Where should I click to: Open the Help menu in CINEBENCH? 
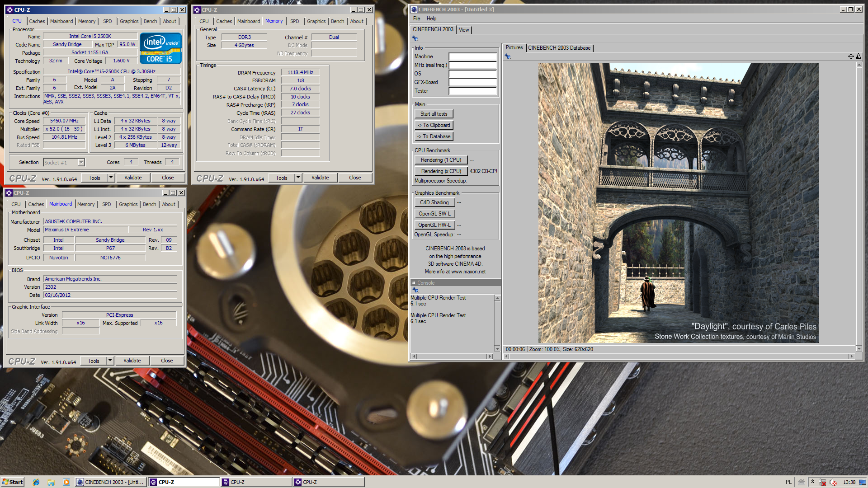pos(431,19)
